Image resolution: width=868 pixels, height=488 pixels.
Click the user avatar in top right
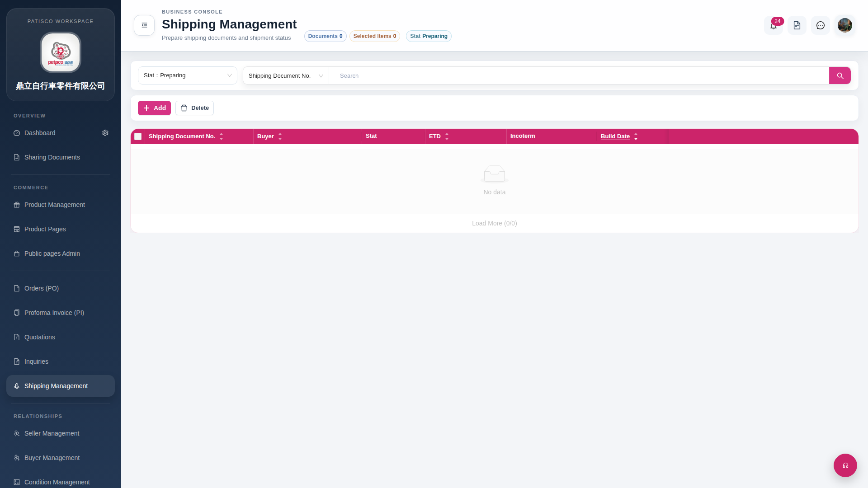pyautogui.click(x=844, y=25)
